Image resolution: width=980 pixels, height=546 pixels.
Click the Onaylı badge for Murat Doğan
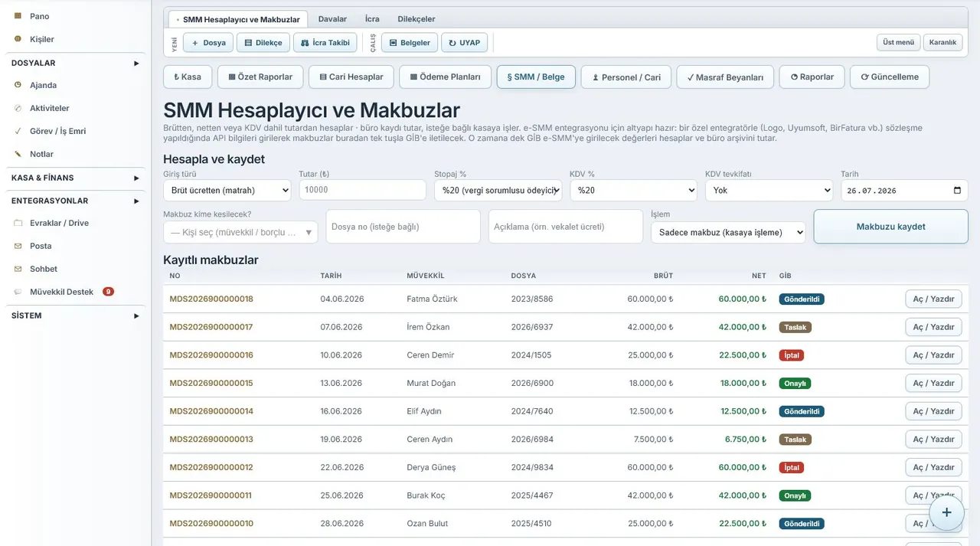coord(795,383)
